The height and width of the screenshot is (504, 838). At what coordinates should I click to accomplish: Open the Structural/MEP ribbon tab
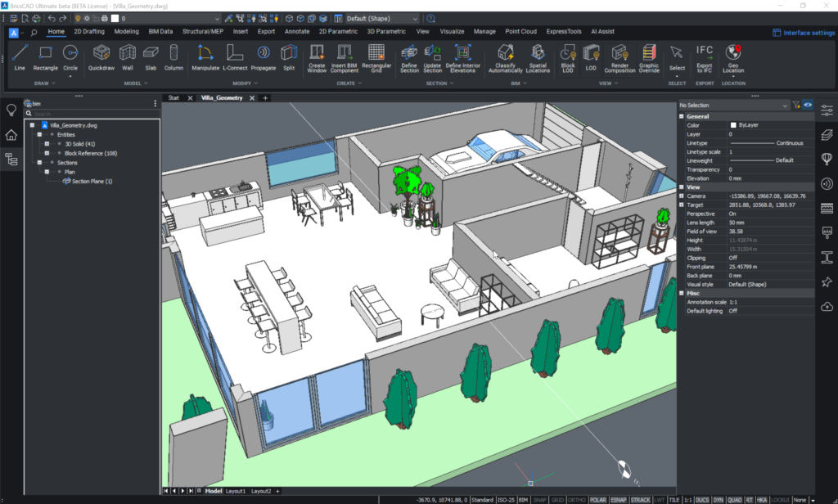(203, 32)
